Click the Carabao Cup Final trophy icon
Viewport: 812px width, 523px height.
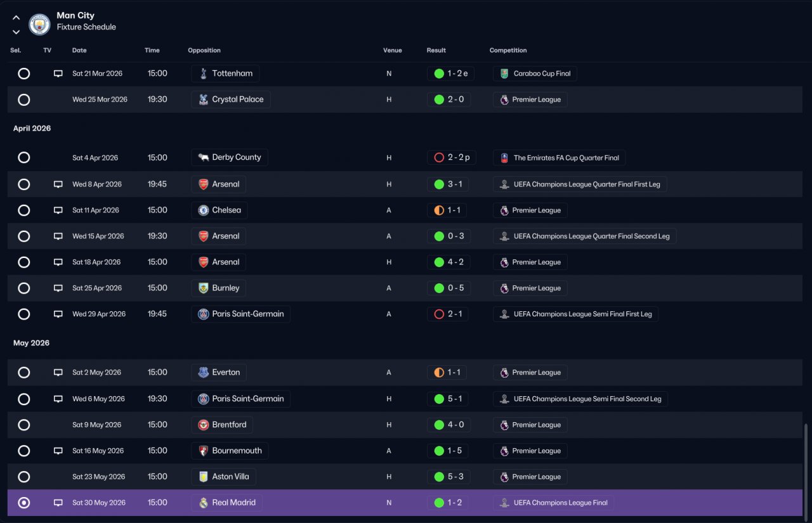point(504,74)
